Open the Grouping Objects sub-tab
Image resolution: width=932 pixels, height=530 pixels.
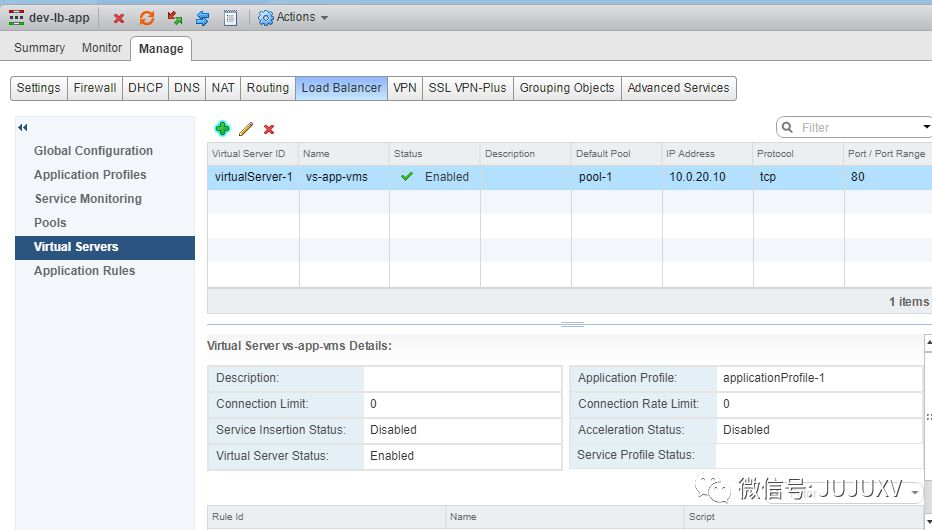(567, 88)
